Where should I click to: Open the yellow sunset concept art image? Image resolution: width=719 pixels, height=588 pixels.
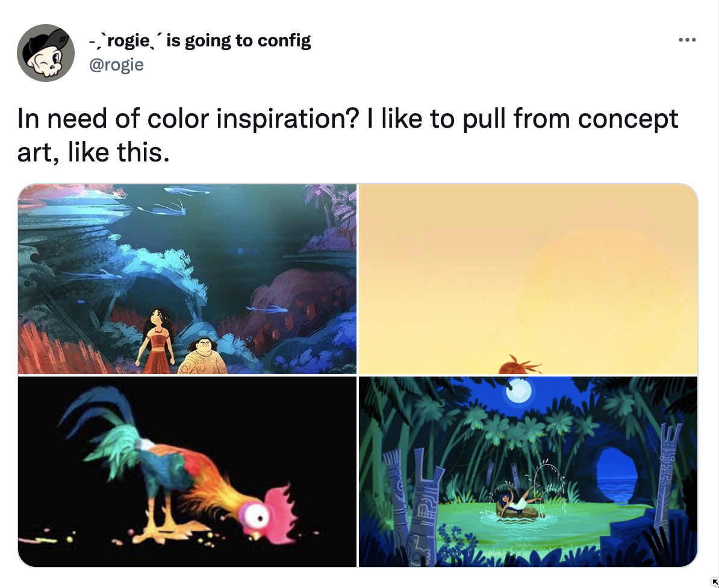coord(528,279)
